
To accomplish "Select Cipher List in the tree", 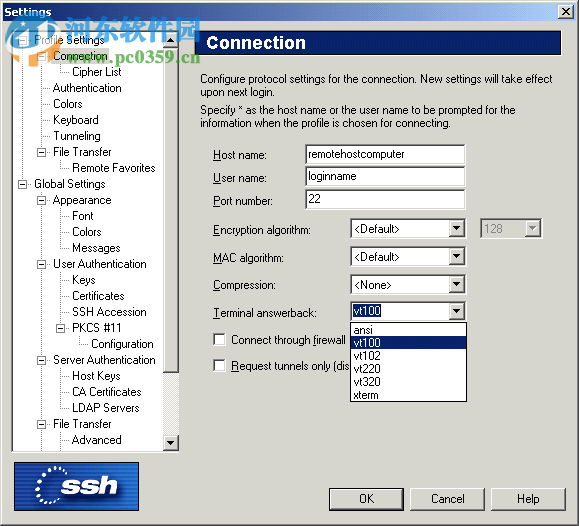I will coord(97,72).
